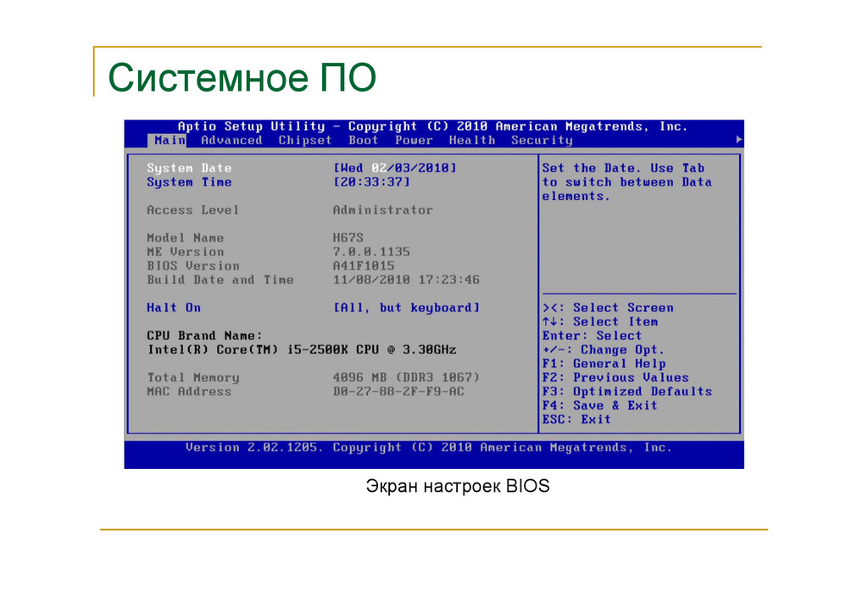The image size is (868, 614).
Task: Click the Administrator value
Action: (383, 210)
